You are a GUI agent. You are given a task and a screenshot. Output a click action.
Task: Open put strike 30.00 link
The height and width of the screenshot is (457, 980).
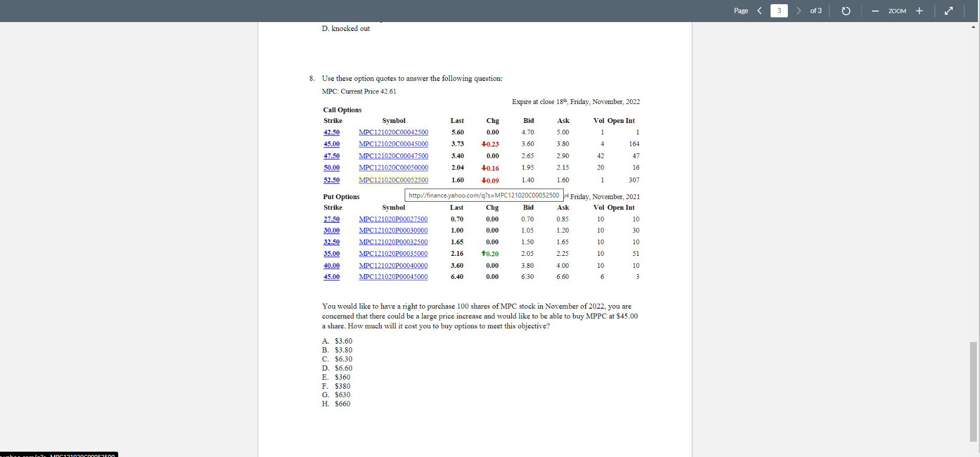[331, 231]
